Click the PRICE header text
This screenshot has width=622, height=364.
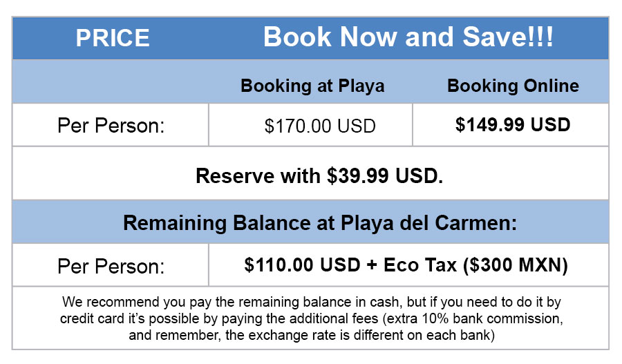click(113, 38)
